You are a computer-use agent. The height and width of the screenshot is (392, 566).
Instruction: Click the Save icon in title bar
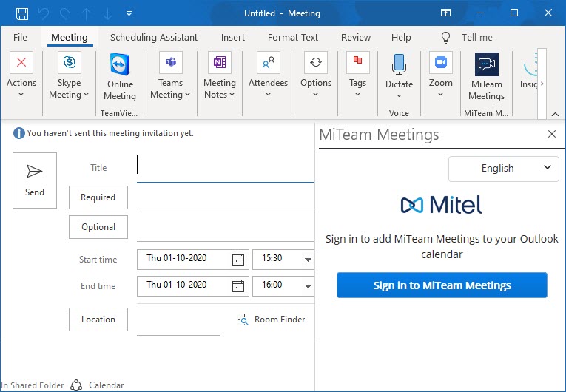22,13
